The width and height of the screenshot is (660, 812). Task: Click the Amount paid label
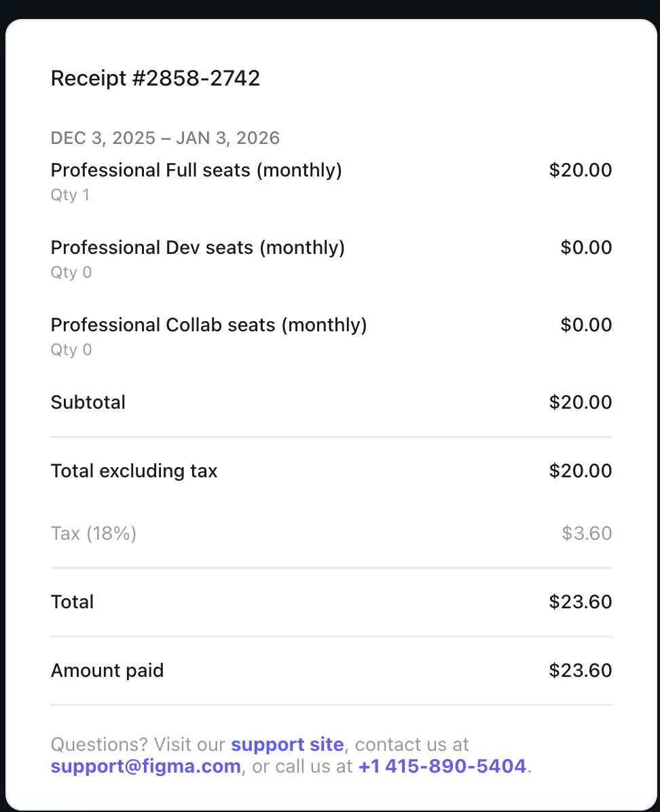point(107,671)
